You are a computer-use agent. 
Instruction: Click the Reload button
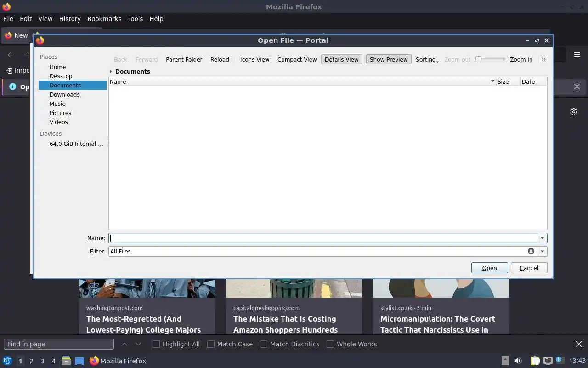[220, 59]
